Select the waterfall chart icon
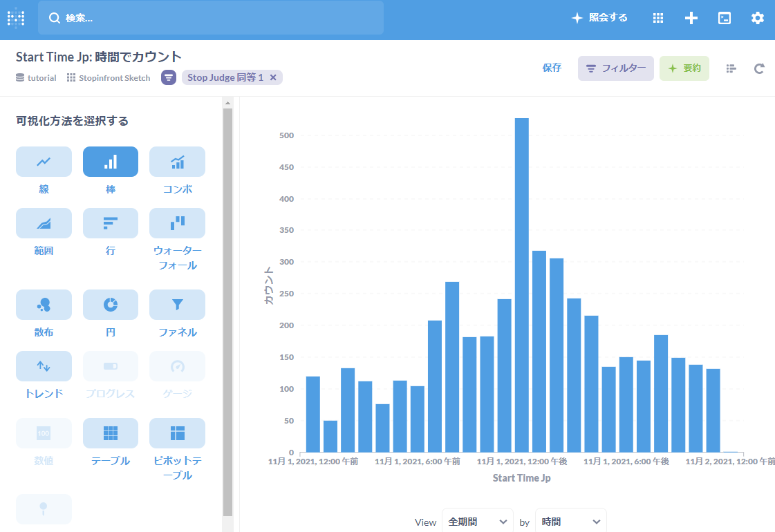The height and width of the screenshot is (532, 775). click(x=177, y=223)
